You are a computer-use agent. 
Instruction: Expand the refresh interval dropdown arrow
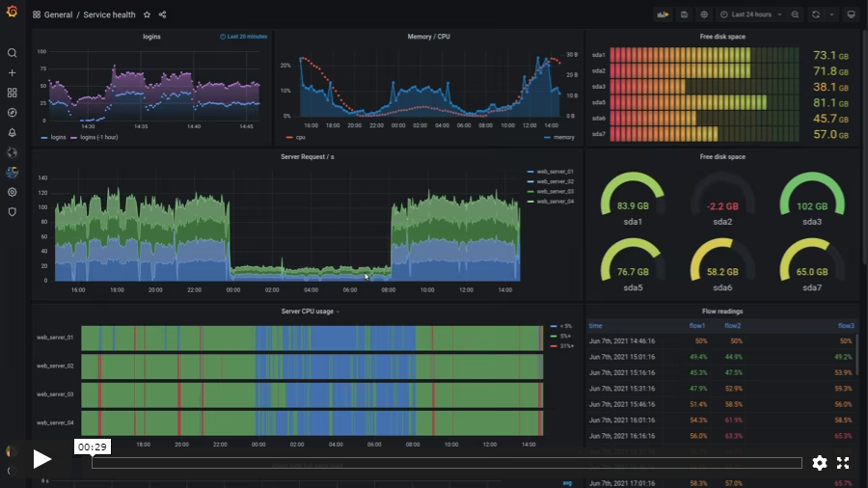point(831,14)
